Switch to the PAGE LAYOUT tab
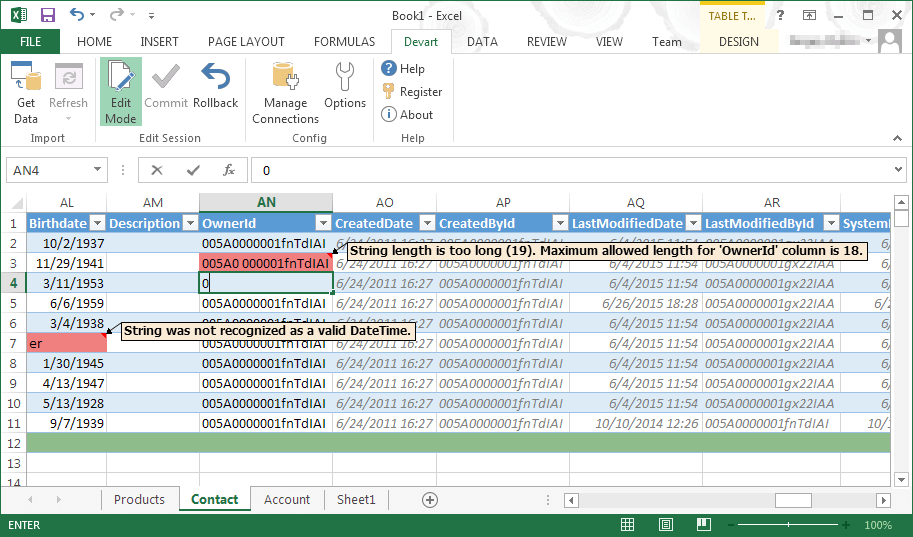Image resolution: width=913 pixels, height=537 pixels. 246,41
